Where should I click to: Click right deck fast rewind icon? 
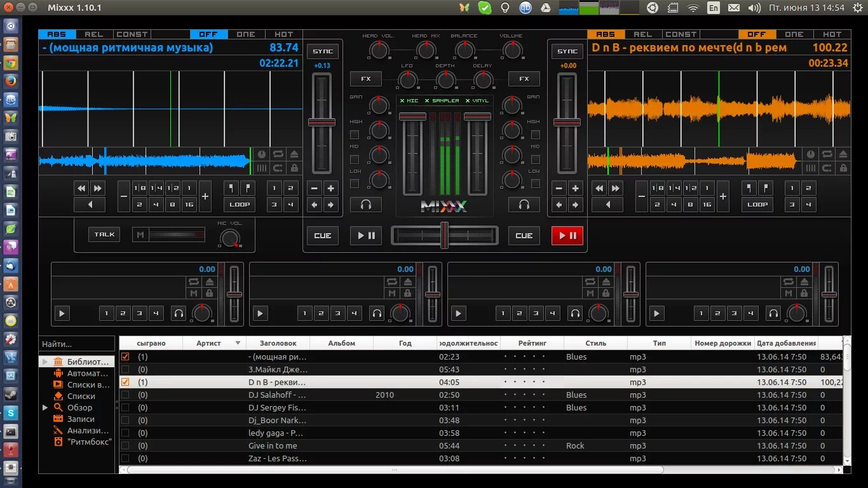point(599,188)
